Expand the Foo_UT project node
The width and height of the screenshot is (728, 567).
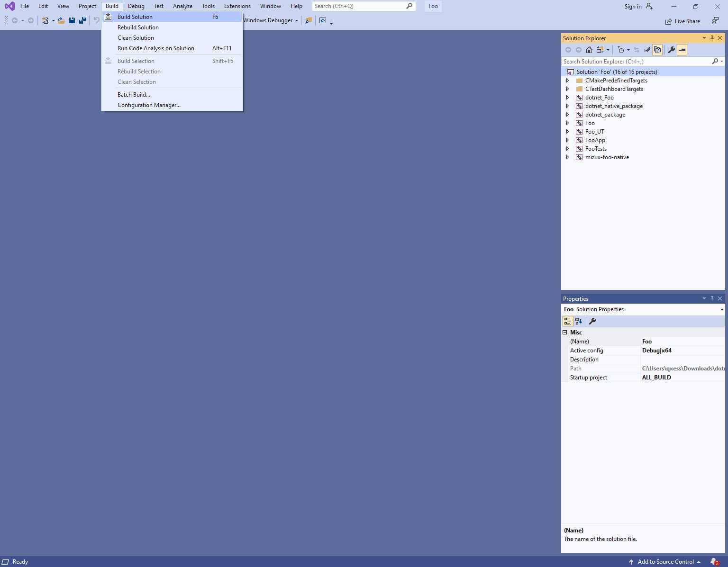(x=567, y=132)
